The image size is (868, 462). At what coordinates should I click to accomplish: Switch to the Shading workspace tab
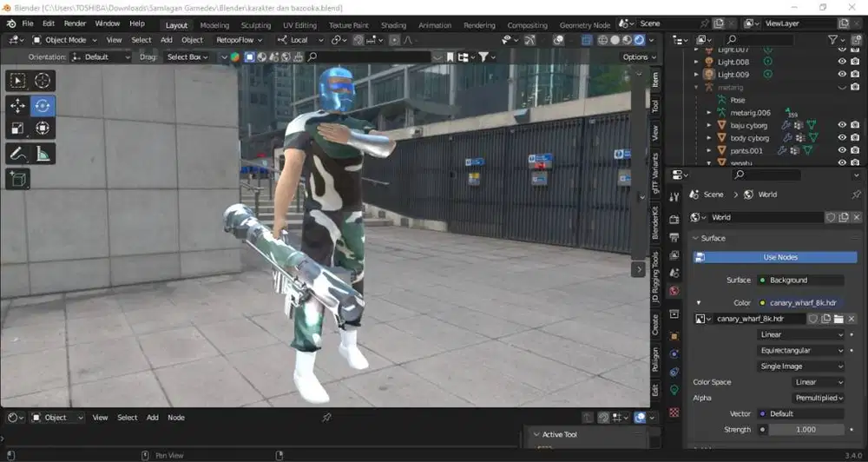tap(393, 25)
